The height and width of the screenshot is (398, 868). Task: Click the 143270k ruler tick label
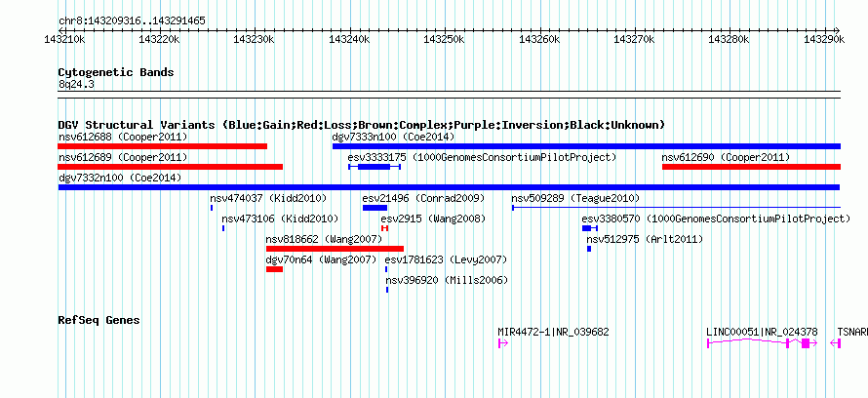click(x=634, y=39)
